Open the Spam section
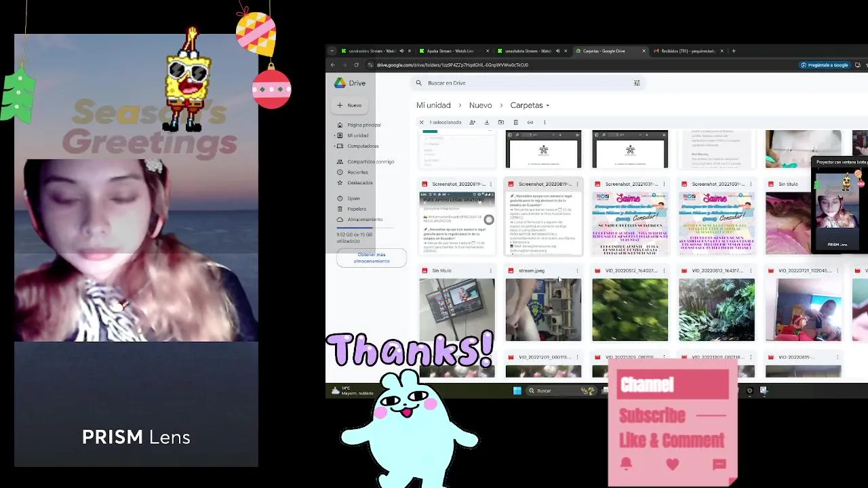868x488 pixels. pos(353,199)
